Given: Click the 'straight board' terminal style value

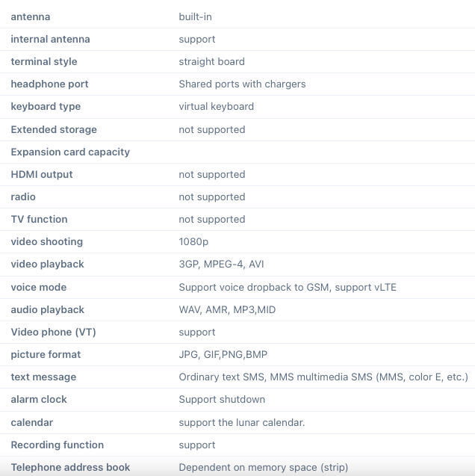Looking at the screenshot, I should [211, 61].
